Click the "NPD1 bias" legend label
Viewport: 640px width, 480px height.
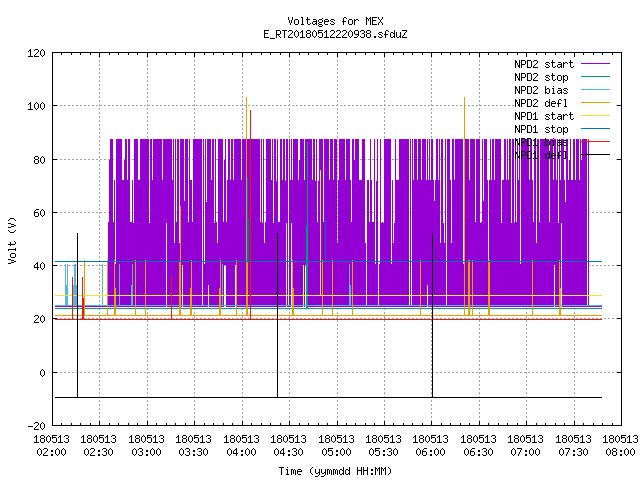541,142
